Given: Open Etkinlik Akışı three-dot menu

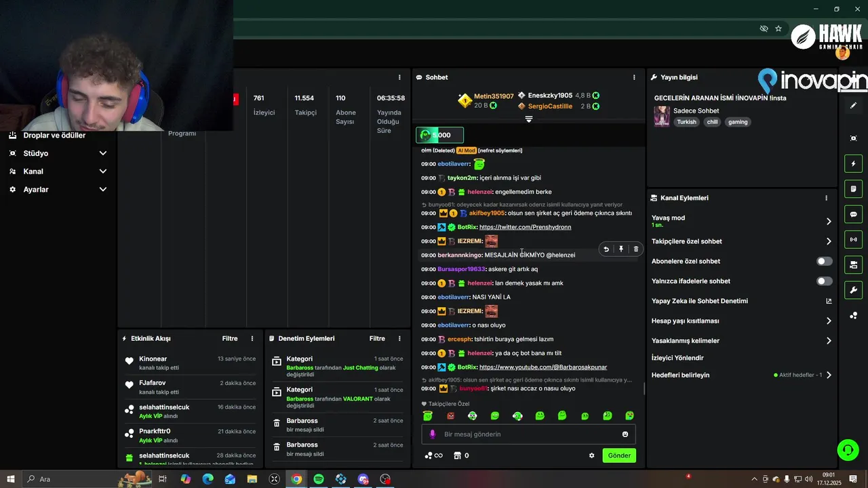Looking at the screenshot, I should [252, 338].
